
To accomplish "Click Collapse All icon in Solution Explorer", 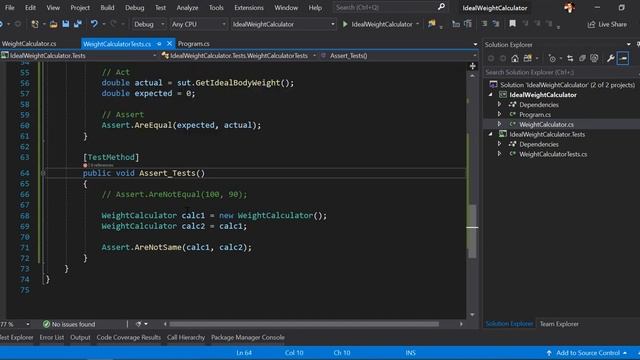I will (x=582, y=59).
